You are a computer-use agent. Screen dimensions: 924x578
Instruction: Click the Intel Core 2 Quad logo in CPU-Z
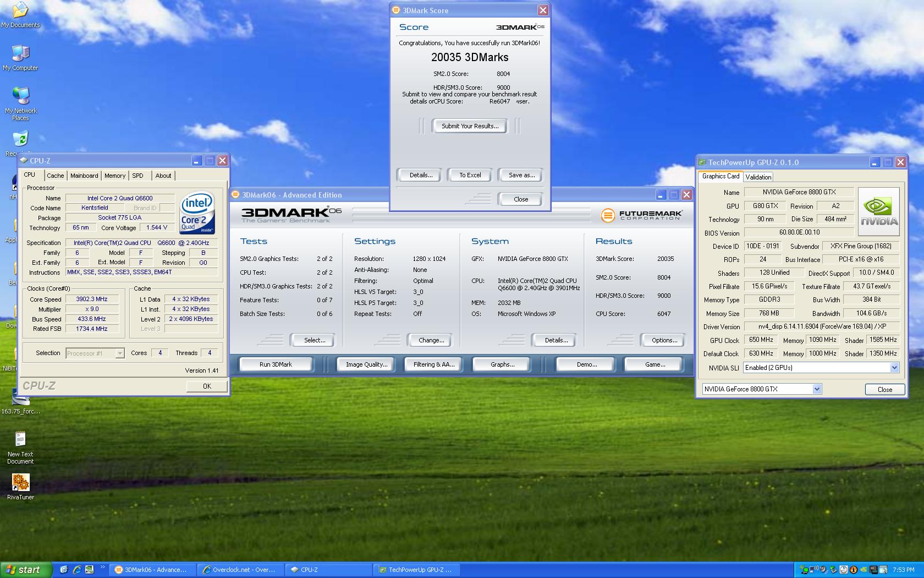(x=197, y=212)
